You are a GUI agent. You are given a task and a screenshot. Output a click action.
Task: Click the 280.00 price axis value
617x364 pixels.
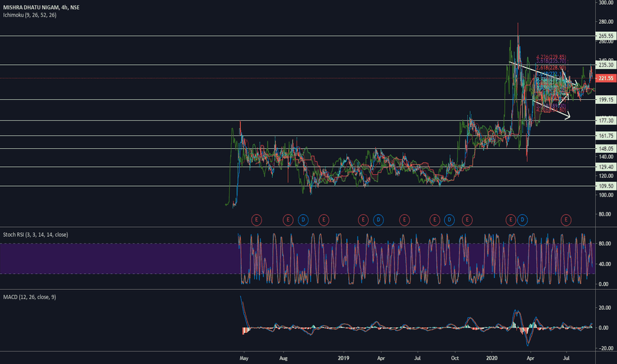pyautogui.click(x=606, y=22)
